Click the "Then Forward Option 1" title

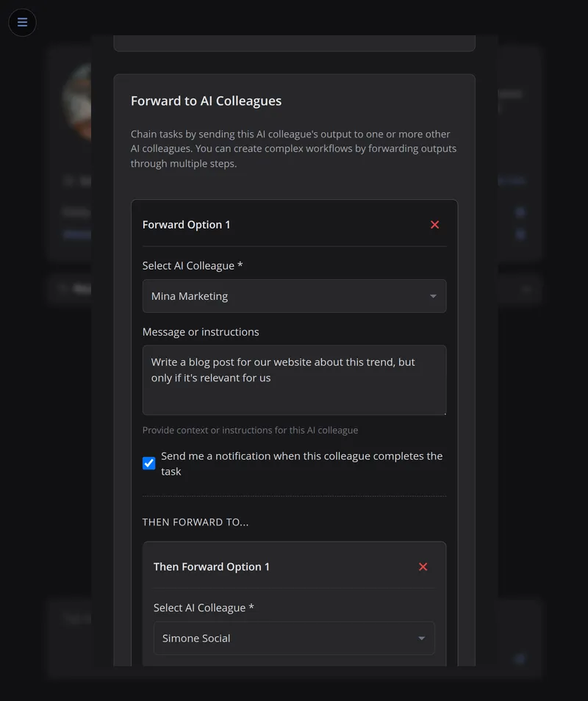click(x=212, y=567)
